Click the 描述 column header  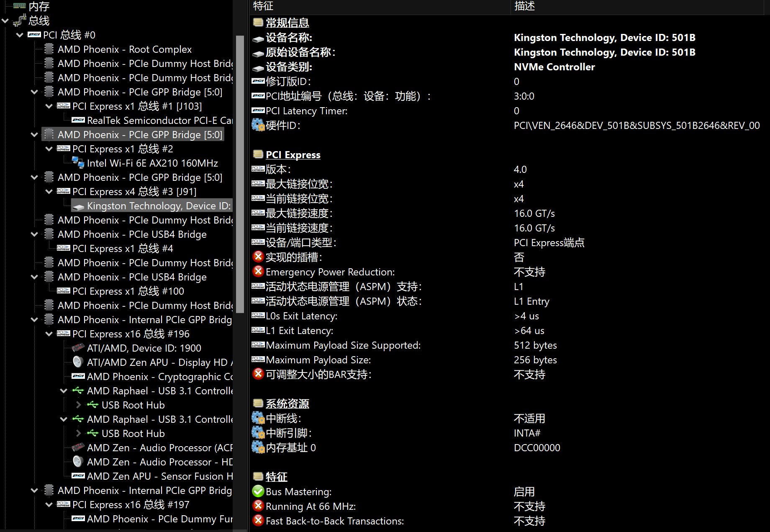coord(524,6)
